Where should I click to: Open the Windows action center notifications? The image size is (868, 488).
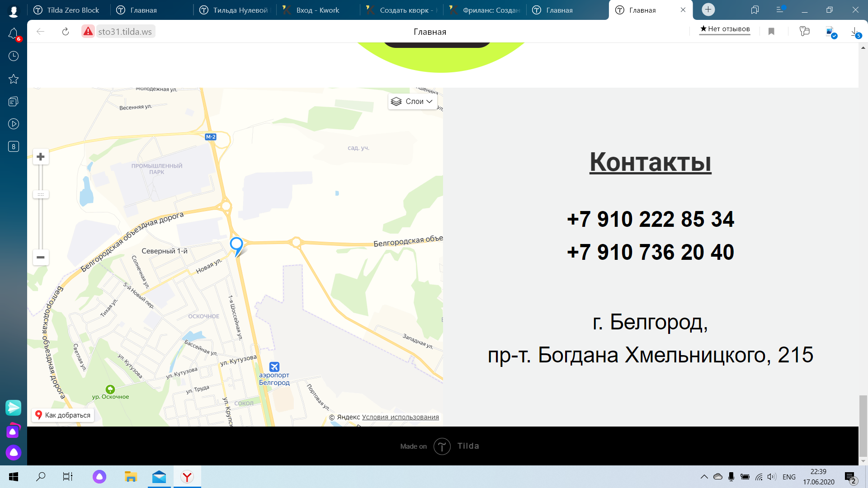tap(850, 477)
